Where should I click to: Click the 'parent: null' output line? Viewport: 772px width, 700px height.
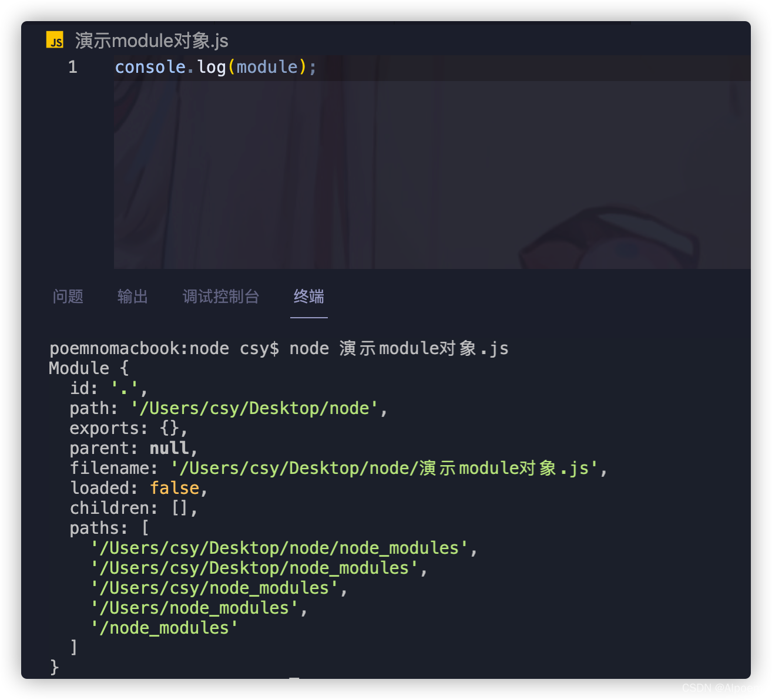pos(133,448)
